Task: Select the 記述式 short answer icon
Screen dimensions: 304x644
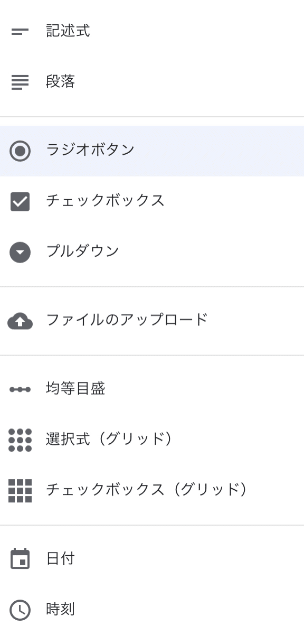Action: click(20, 31)
